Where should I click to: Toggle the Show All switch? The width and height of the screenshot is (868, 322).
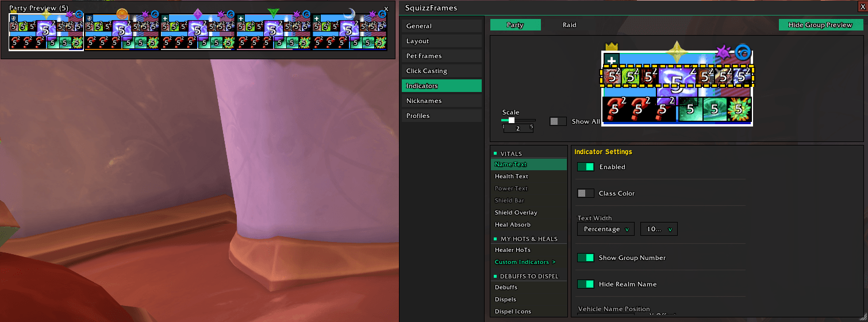click(x=558, y=121)
